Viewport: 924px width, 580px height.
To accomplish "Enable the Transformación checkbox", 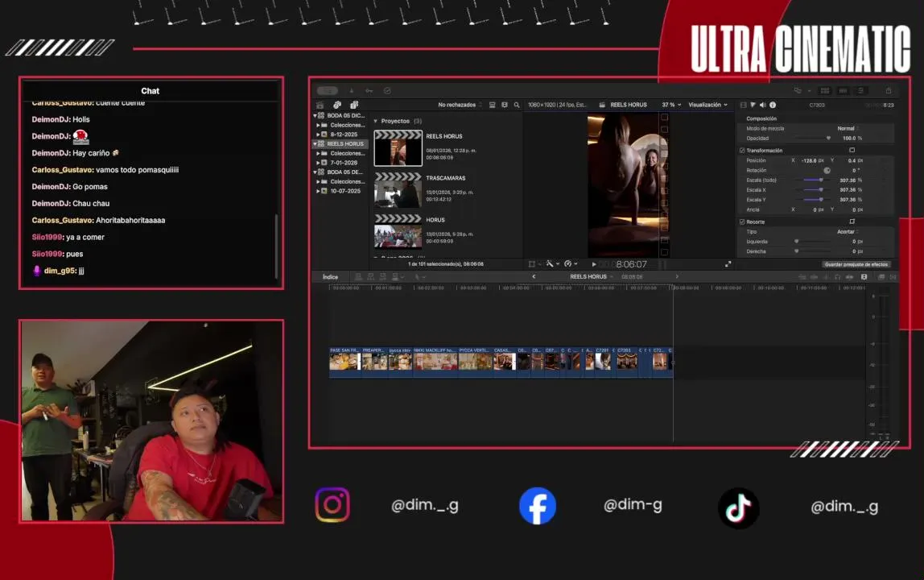I will pyautogui.click(x=742, y=151).
